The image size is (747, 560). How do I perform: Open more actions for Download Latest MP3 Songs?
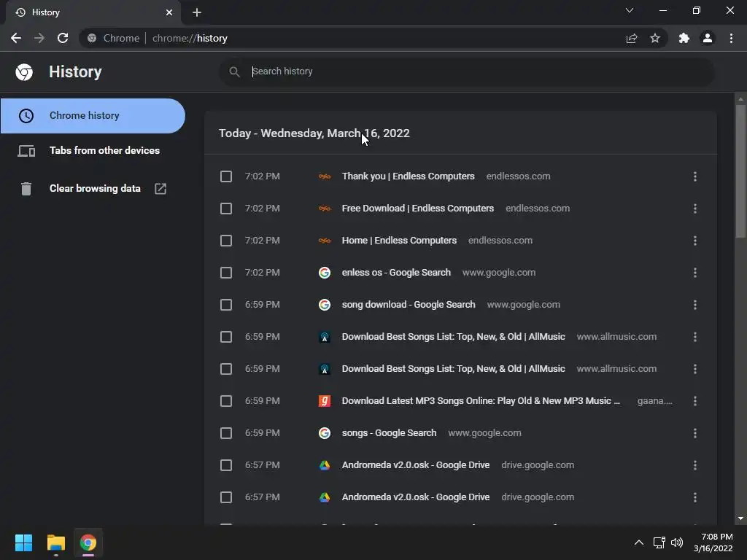pyautogui.click(x=695, y=401)
